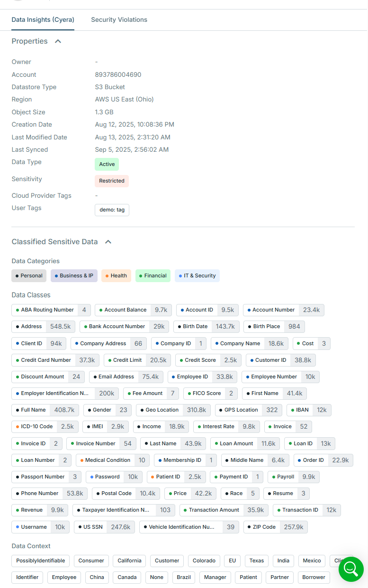The image size is (368, 588).
Task: Click the Active data type badge
Action: click(107, 165)
